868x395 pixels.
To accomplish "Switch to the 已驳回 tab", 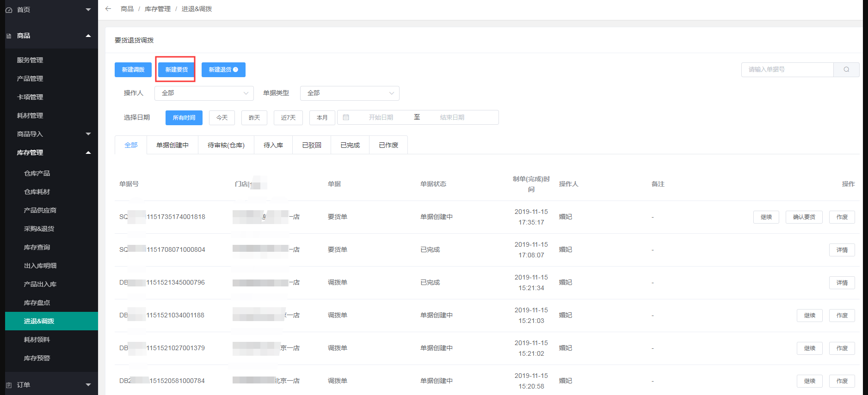I will tap(312, 145).
